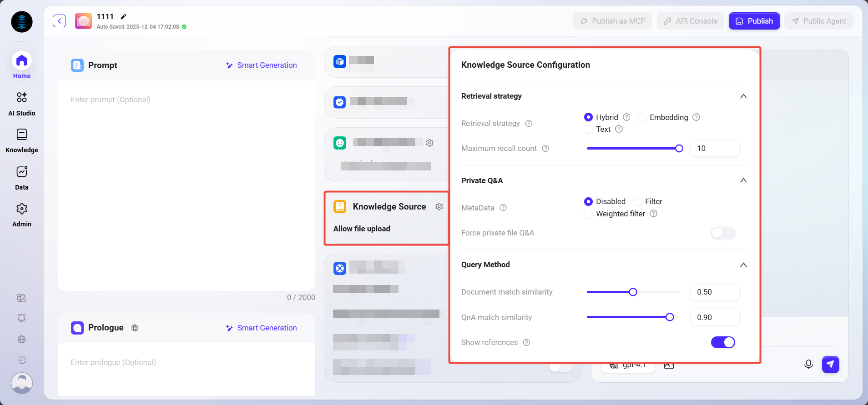Click the back arrow button
Image resolution: width=868 pixels, height=405 pixels.
point(59,21)
